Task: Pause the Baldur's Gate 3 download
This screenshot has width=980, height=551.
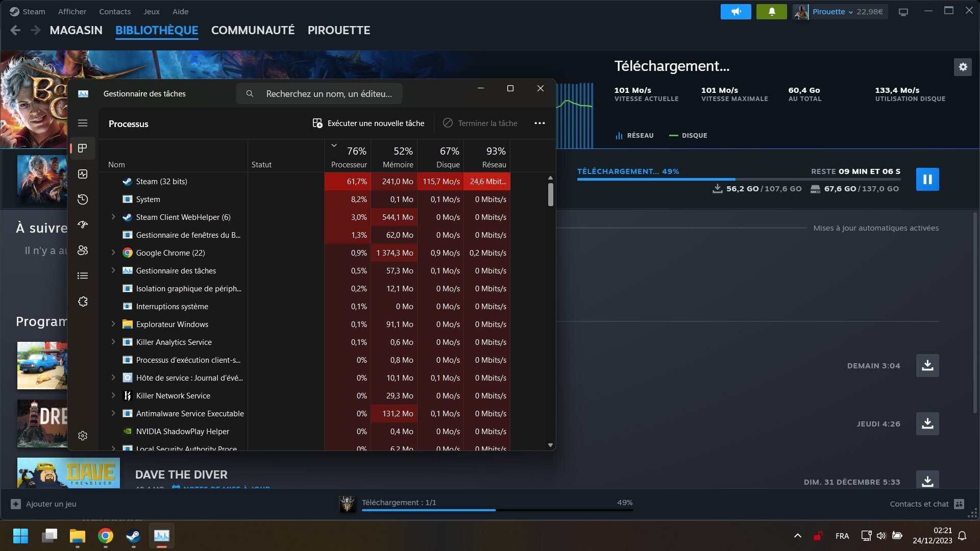Action: tap(927, 179)
